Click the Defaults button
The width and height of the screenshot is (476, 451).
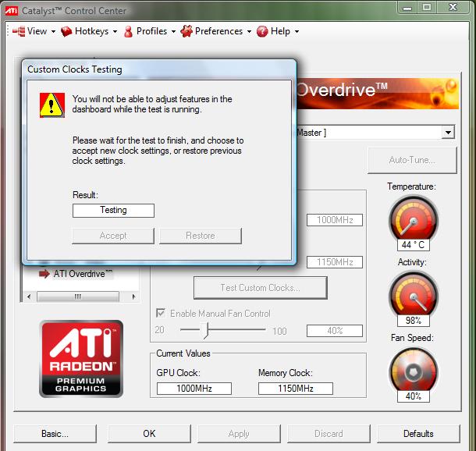tap(418, 434)
